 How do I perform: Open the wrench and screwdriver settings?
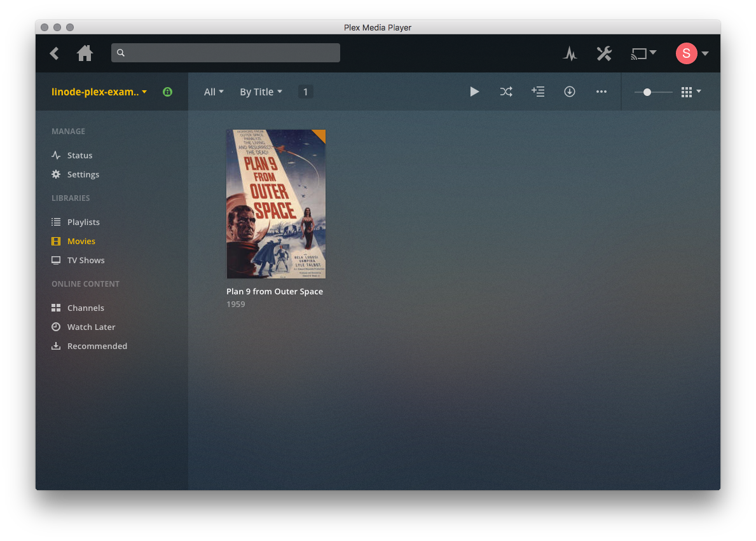pos(603,53)
